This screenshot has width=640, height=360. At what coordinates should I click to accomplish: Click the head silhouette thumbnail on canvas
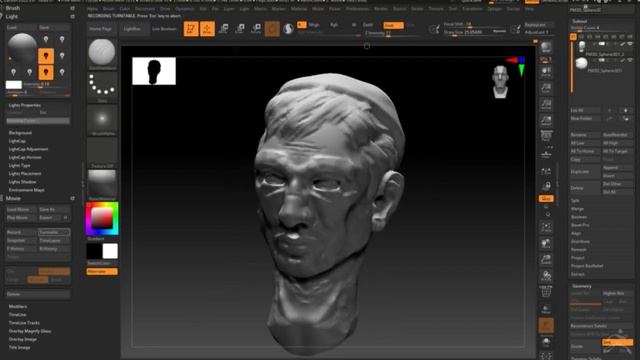coord(154,71)
